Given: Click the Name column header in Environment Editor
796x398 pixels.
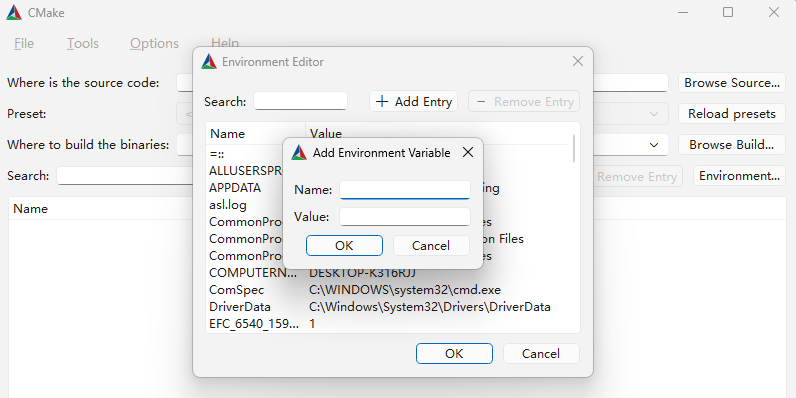Looking at the screenshot, I should [256, 134].
